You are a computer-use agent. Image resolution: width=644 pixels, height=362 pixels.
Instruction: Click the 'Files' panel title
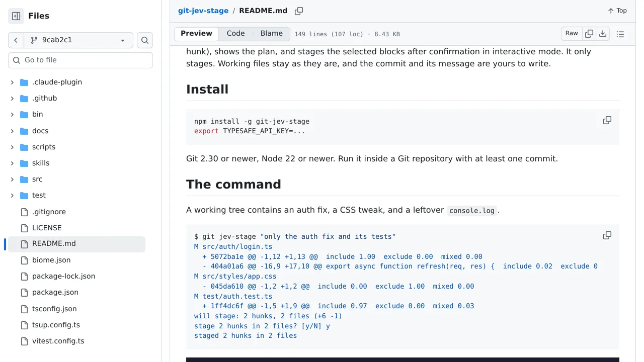coord(39,16)
